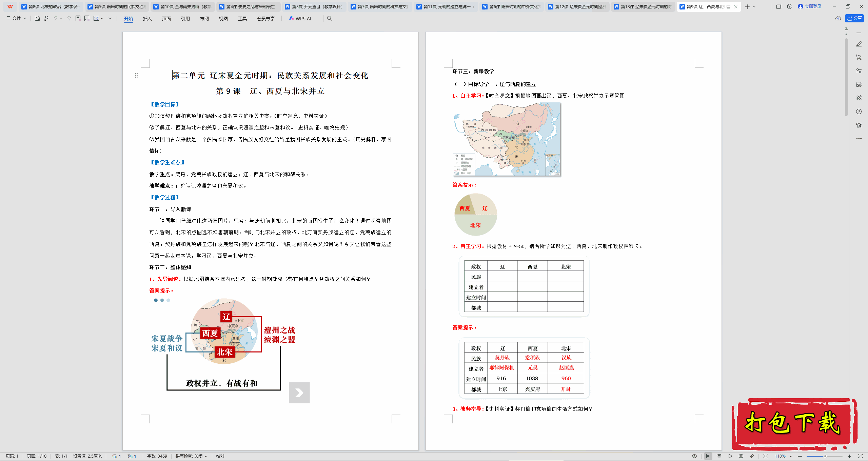Open the 会员专享 ribbon tab
Image resolution: width=868 pixels, height=461 pixels.
tap(266, 19)
